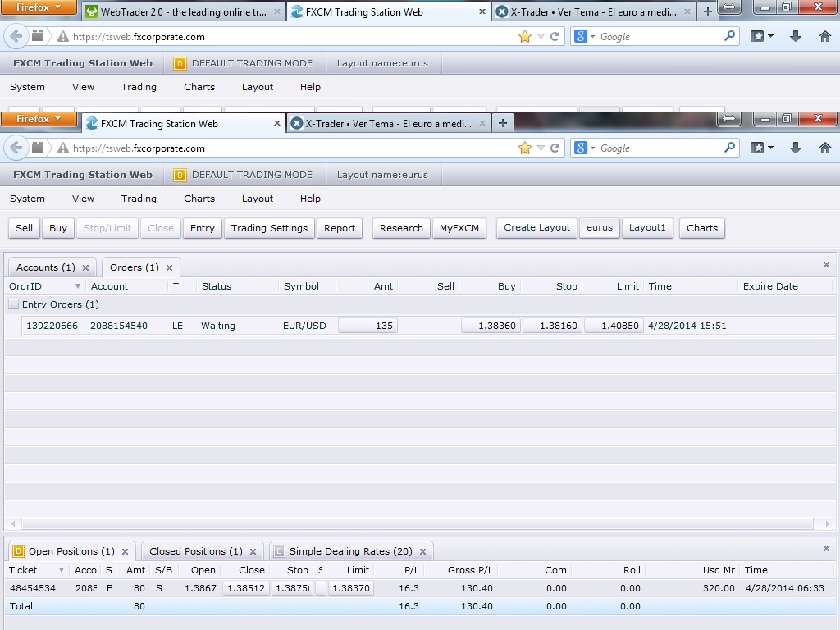Click the Create Layout button
The width and height of the screenshot is (840, 630).
click(536, 228)
